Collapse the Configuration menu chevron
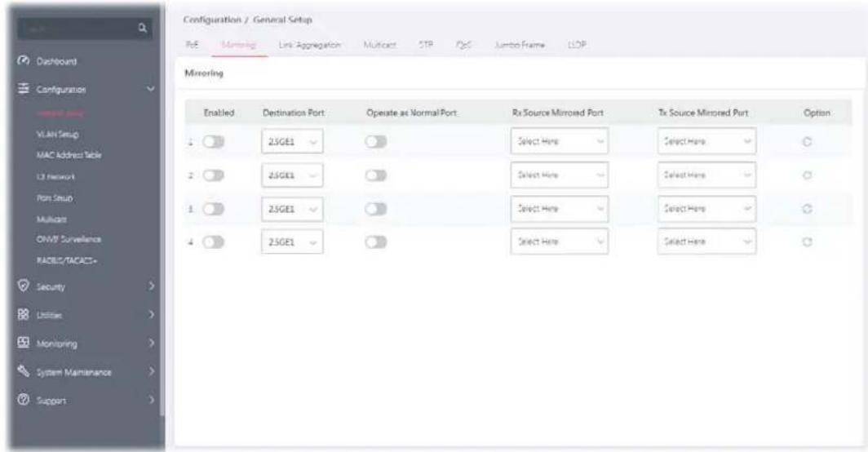The image size is (868, 452). tap(150, 89)
